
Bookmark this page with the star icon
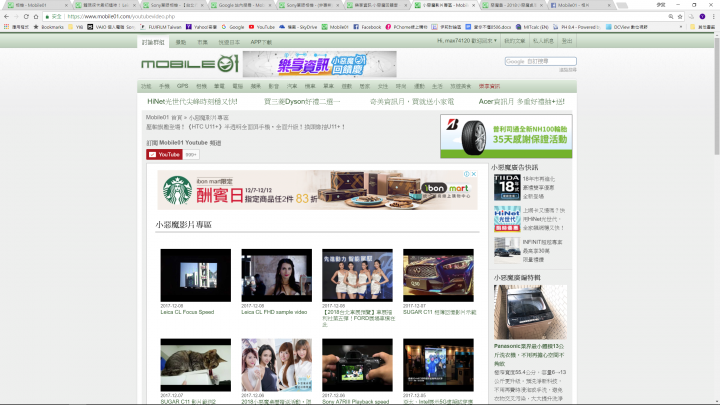tap(680, 17)
